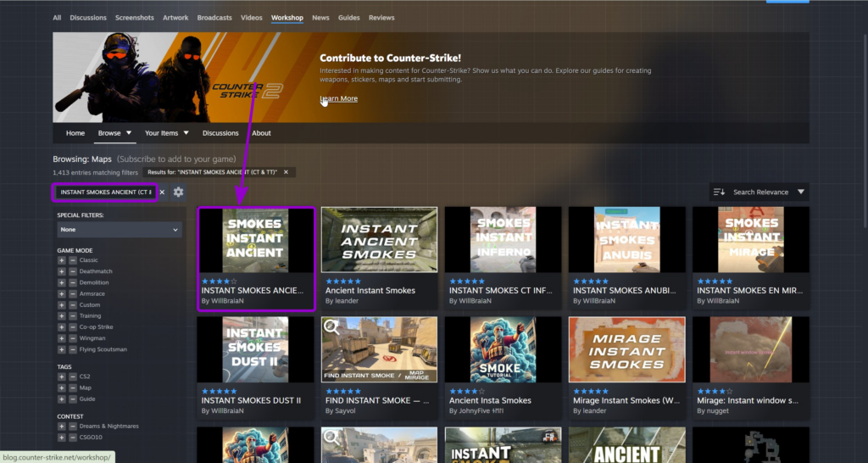Screen dimensions: 868x463
Task: Open the Guides tab
Action: point(348,18)
